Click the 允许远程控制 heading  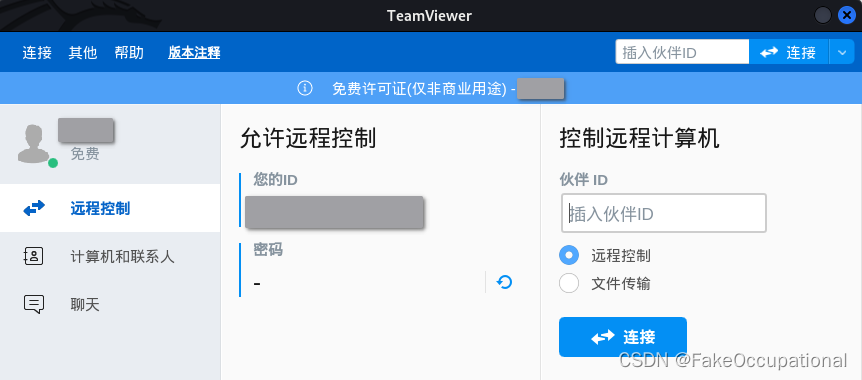pyautogui.click(x=308, y=138)
